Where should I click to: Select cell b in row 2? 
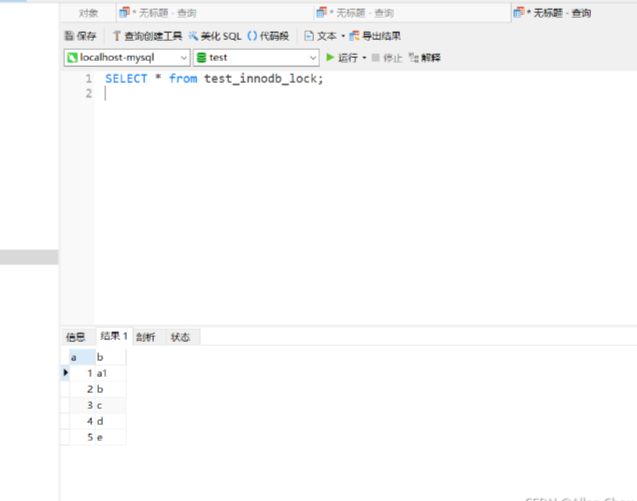(110, 389)
